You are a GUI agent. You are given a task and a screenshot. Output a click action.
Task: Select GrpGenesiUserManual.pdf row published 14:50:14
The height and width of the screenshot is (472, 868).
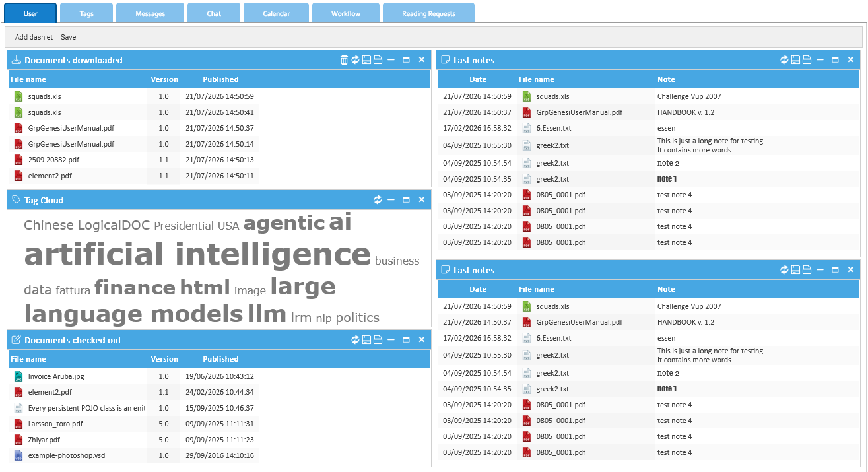[134, 144]
